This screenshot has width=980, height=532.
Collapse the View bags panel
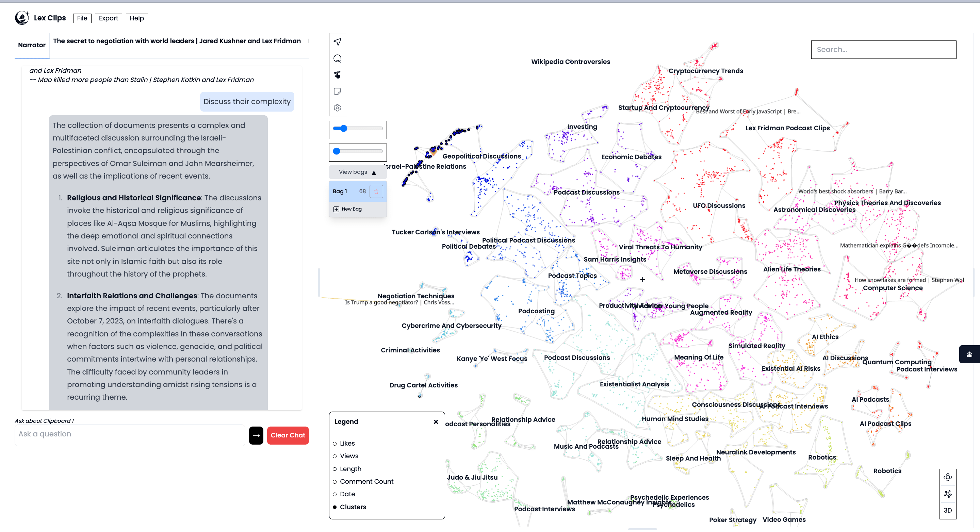[358, 172]
